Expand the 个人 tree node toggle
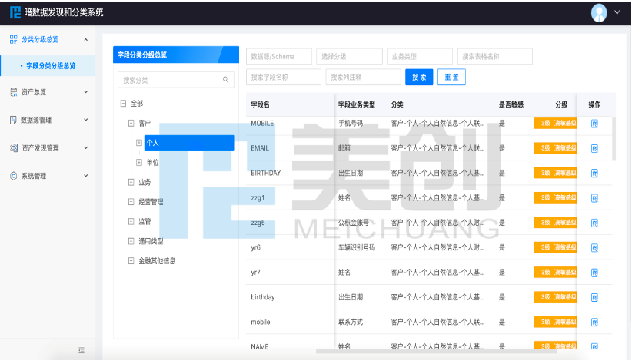632x364 pixels. pyautogui.click(x=139, y=143)
